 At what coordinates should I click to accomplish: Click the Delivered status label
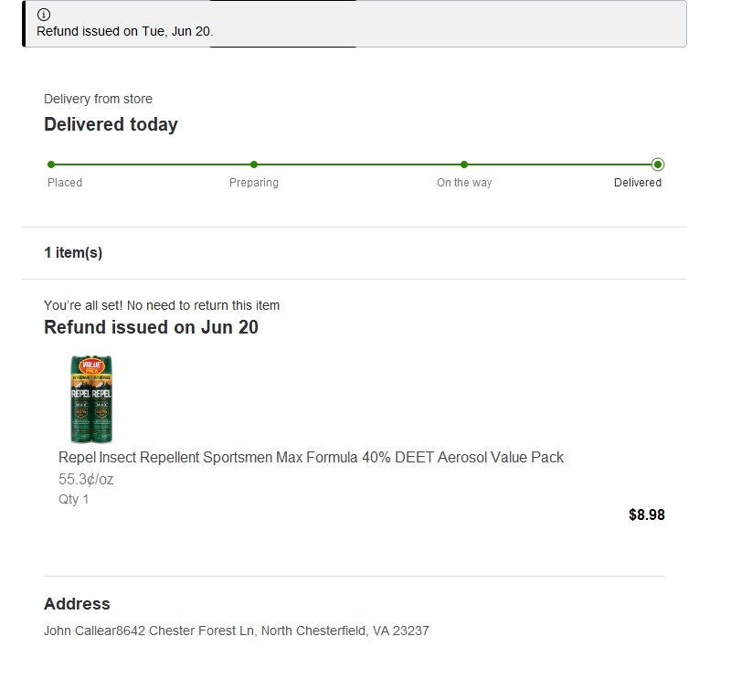[x=637, y=183]
